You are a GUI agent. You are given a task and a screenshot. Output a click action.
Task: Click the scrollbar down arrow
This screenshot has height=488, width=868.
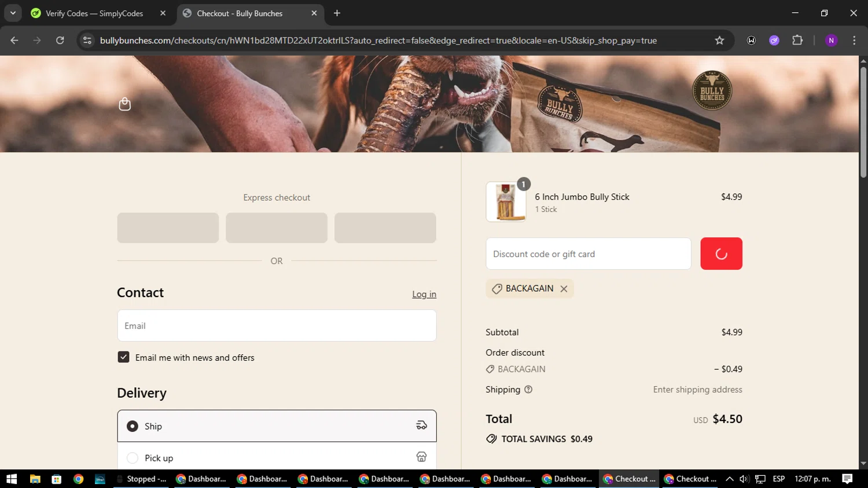click(863, 464)
